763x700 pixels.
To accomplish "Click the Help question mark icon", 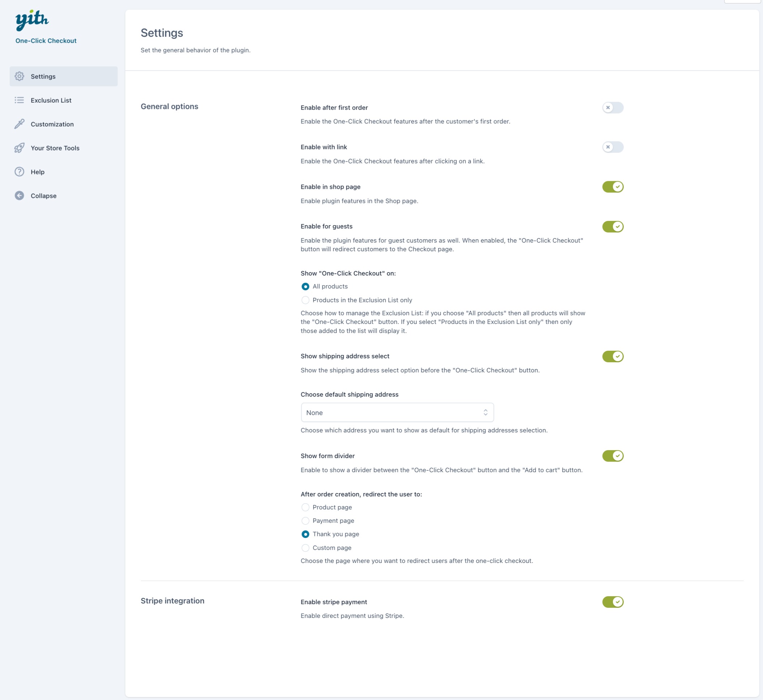I will 19,172.
